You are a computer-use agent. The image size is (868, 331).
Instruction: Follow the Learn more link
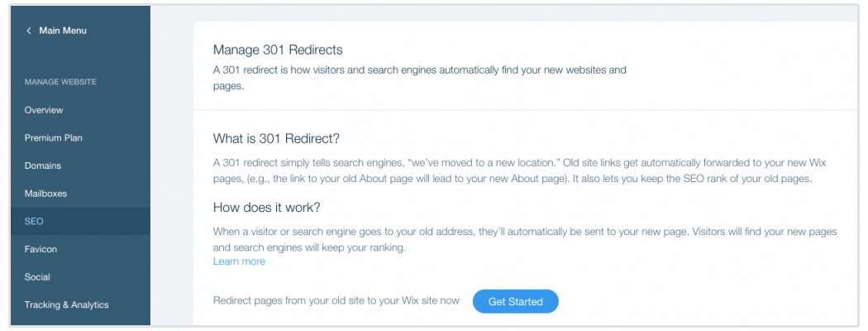[x=239, y=261]
